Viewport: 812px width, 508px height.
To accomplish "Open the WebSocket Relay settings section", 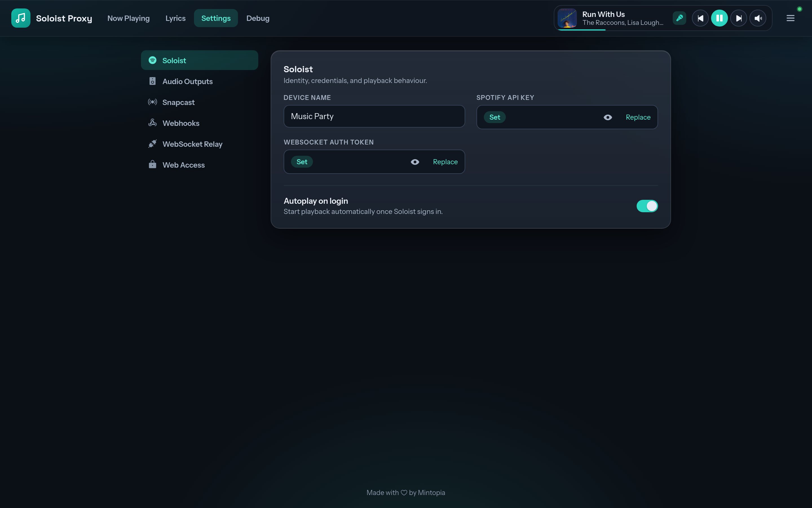I will (199, 144).
